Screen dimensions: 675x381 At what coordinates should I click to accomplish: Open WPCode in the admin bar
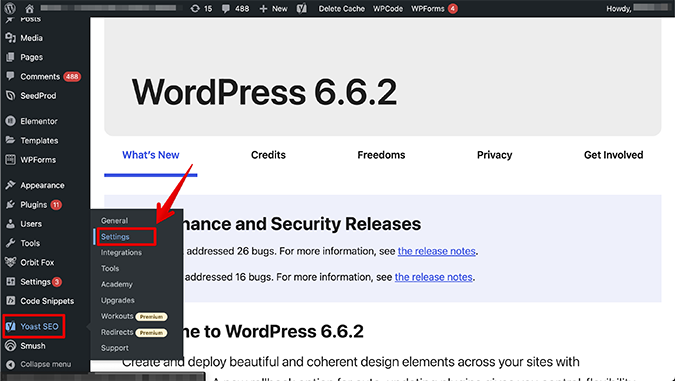[388, 9]
